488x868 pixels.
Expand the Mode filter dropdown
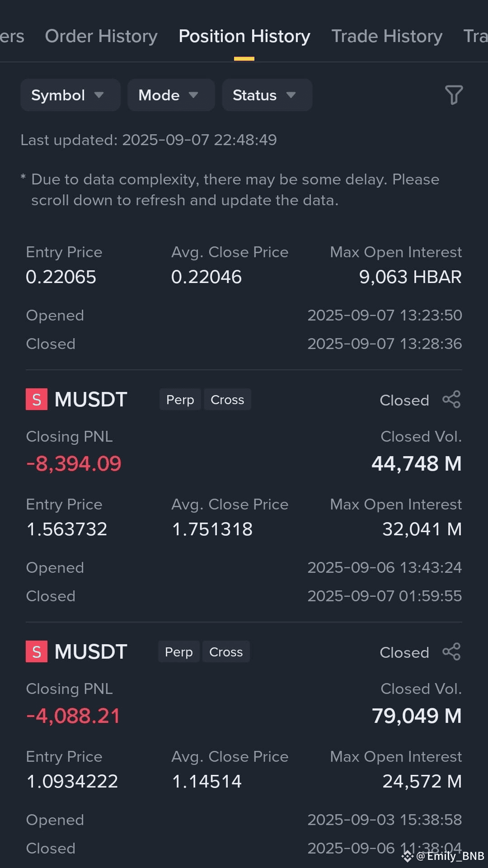click(x=171, y=95)
